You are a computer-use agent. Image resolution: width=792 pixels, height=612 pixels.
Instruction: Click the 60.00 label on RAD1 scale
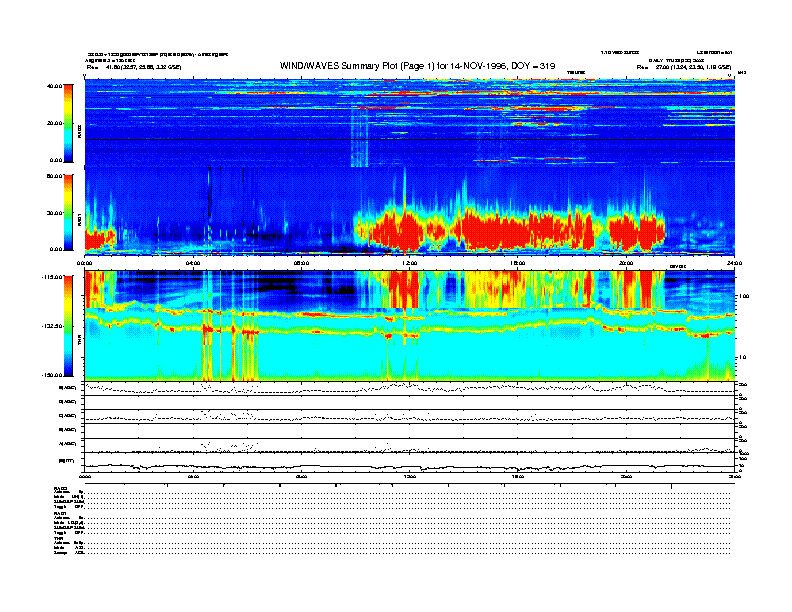(54, 176)
